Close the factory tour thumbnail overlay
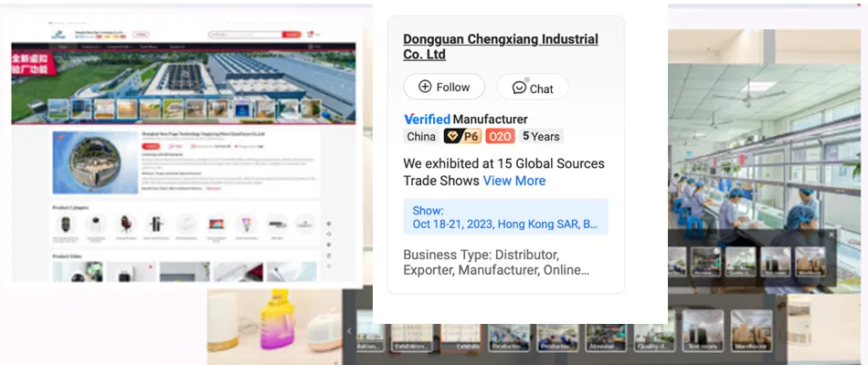 [831, 235]
